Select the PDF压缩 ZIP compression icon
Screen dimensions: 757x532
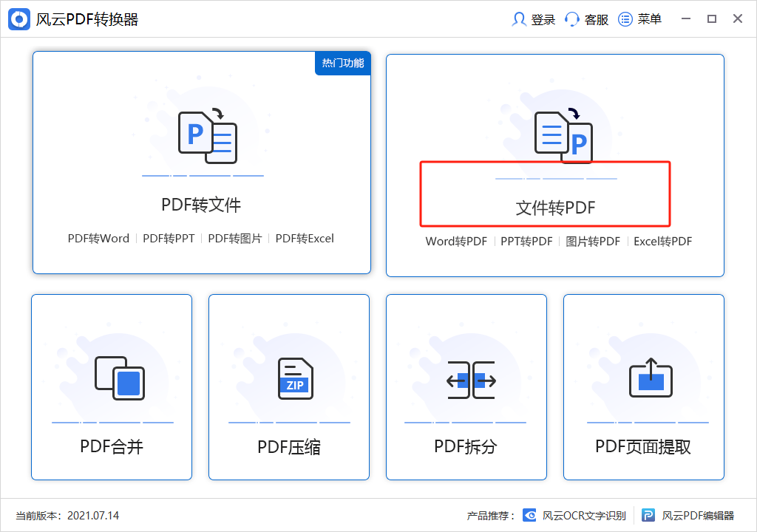(288, 377)
